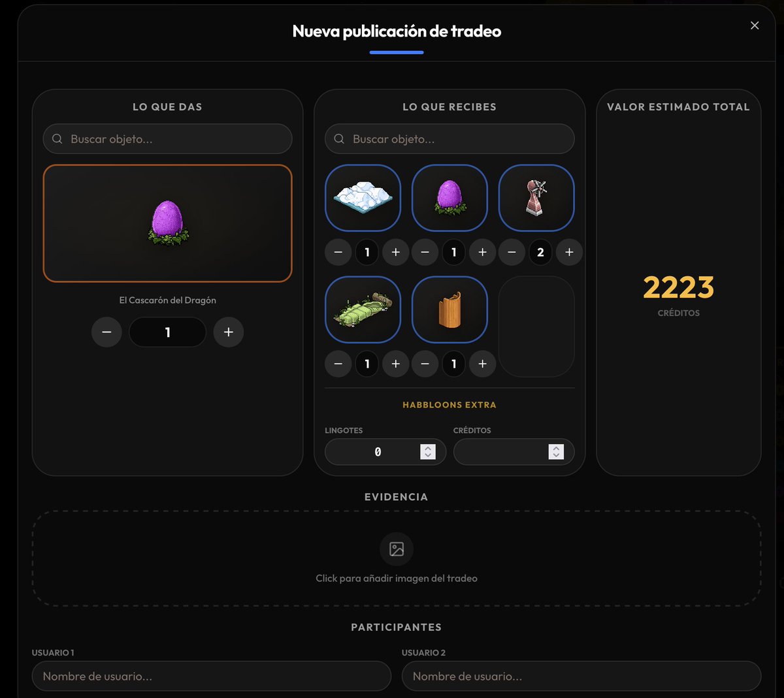784x698 pixels.
Task: Click the 2223 estimated value text
Action: (x=679, y=287)
